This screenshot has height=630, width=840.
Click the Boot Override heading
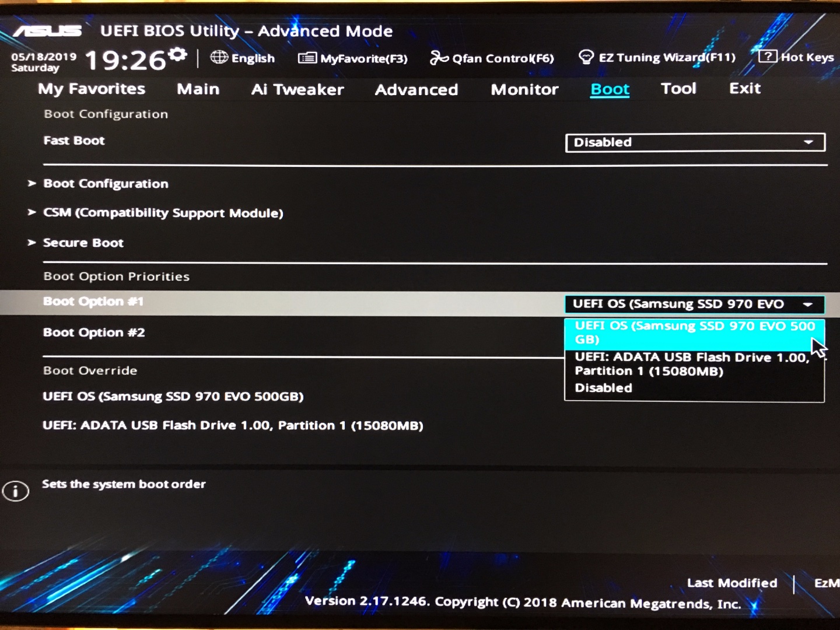point(90,370)
